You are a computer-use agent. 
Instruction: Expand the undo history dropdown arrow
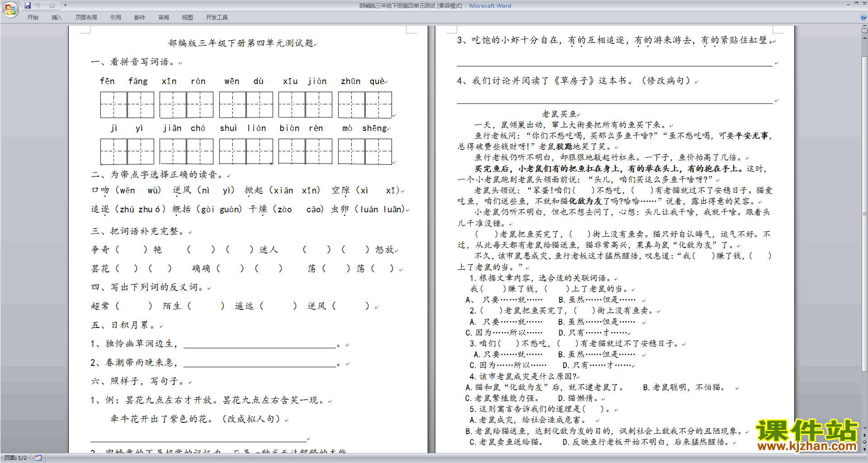click(44, 5)
